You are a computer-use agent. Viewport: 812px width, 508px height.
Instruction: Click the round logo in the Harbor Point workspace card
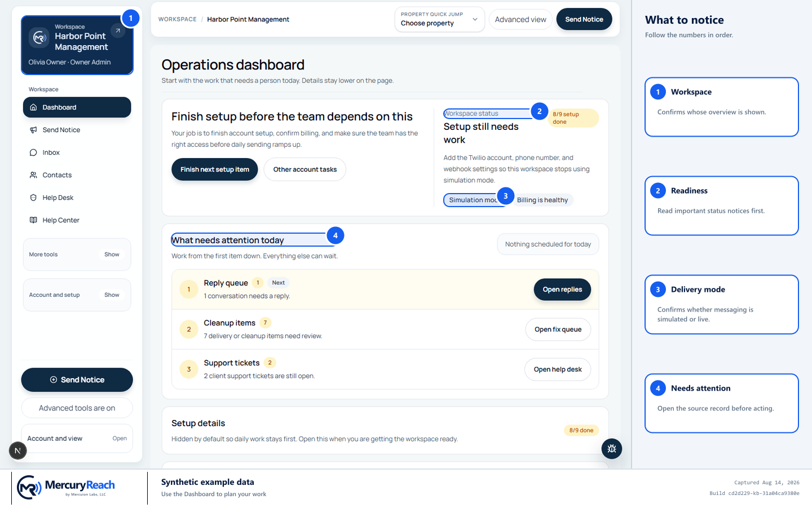tap(39, 37)
